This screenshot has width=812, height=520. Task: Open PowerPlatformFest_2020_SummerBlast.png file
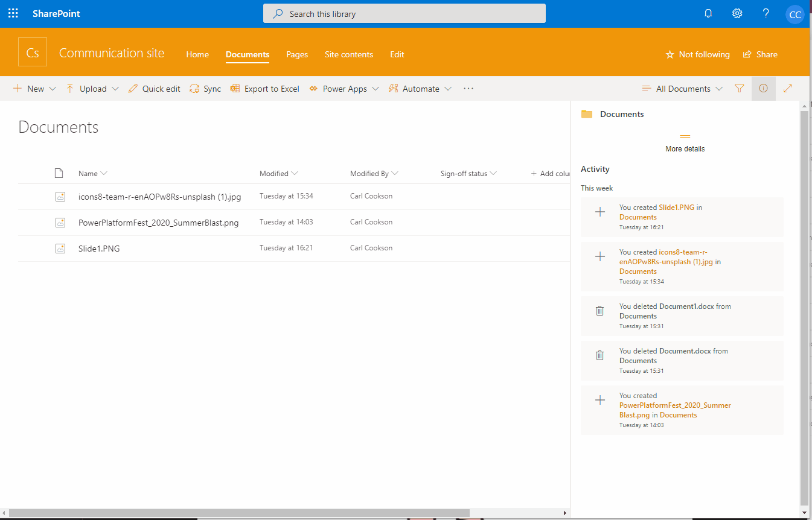pos(158,223)
